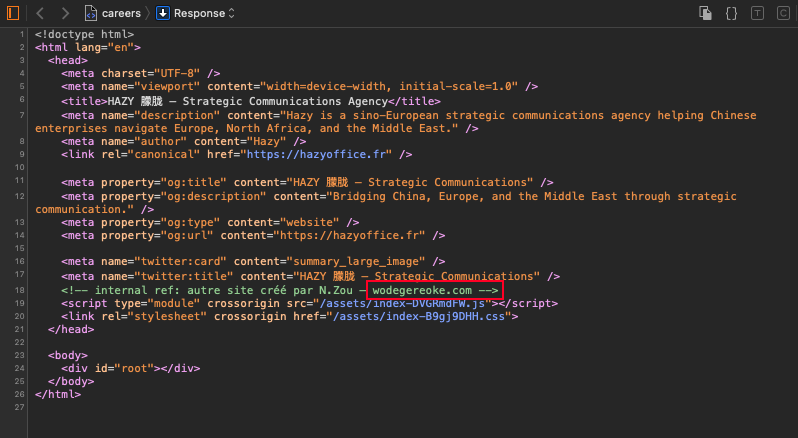Click the lang="en" attribute text
Screen dimensions: 798x438
pyautogui.click(x=104, y=47)
